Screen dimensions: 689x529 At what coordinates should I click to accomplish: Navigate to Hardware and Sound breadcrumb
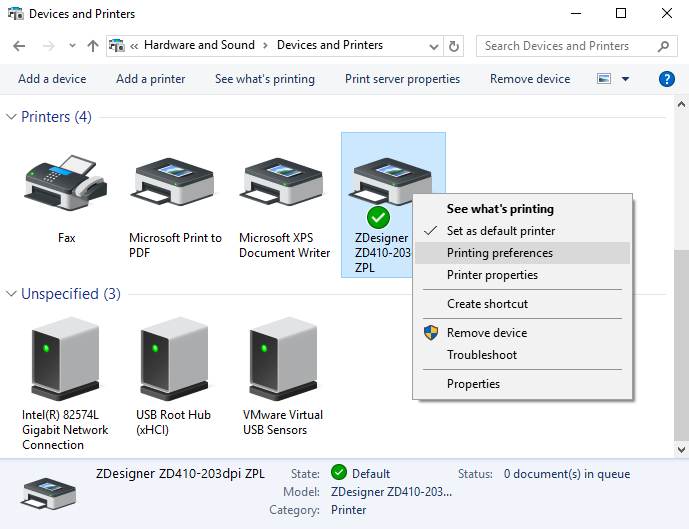(x=199, y=45)
